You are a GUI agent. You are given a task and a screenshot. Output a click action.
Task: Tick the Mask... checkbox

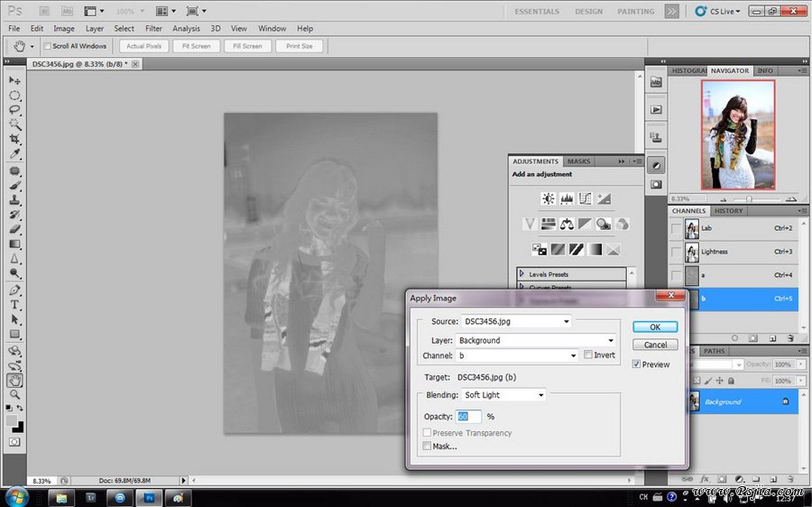coord(427,446)
